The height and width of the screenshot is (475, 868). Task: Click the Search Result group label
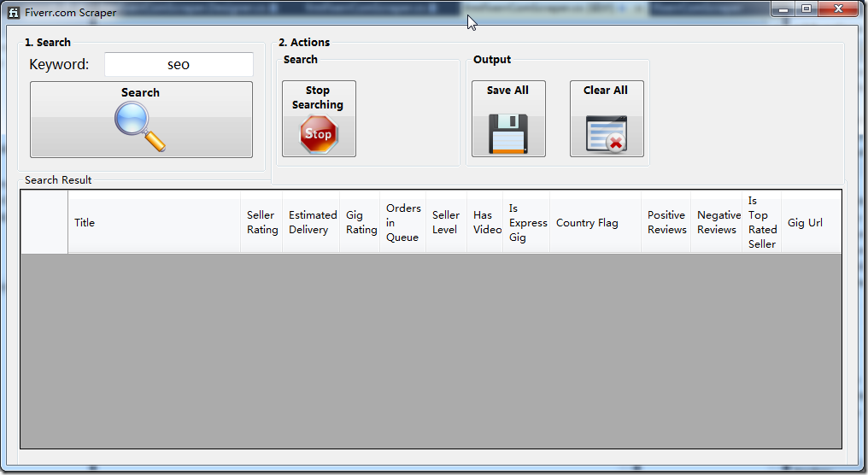[58, 180]
